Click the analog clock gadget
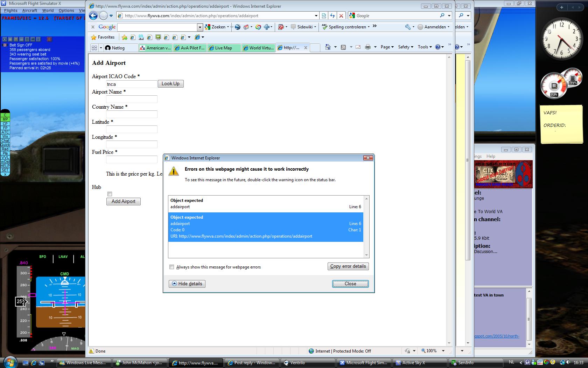The width and height of the screenshot is (588, 368). pyautogui.click(x=561, y=39)
